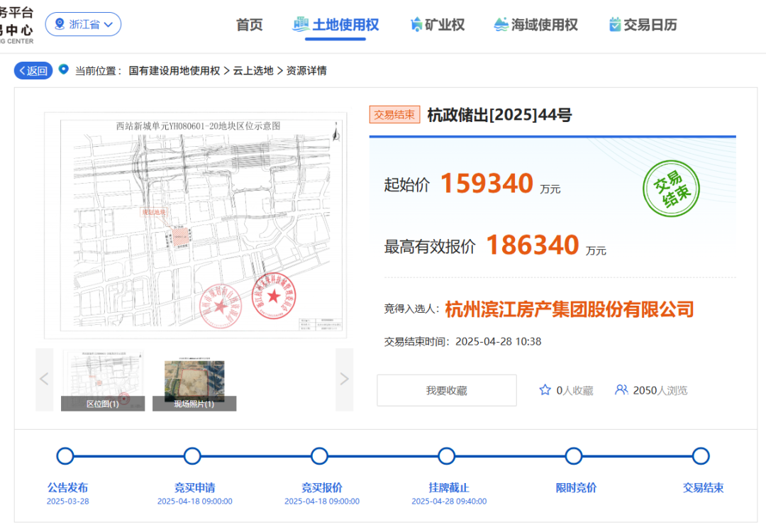Click the calendar icon beside 交易日历

[x=615, y=24]
